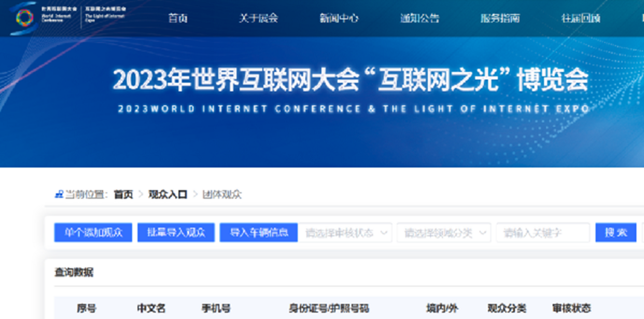This screenshot has height=319, width=644.
Task: Click the 审核状态 table column header
Action: click(571, 308)
